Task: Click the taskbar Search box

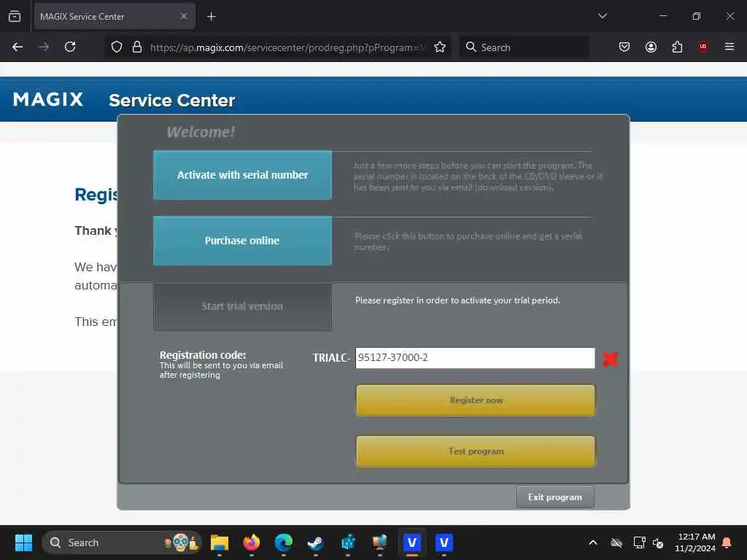Action: 122,542
